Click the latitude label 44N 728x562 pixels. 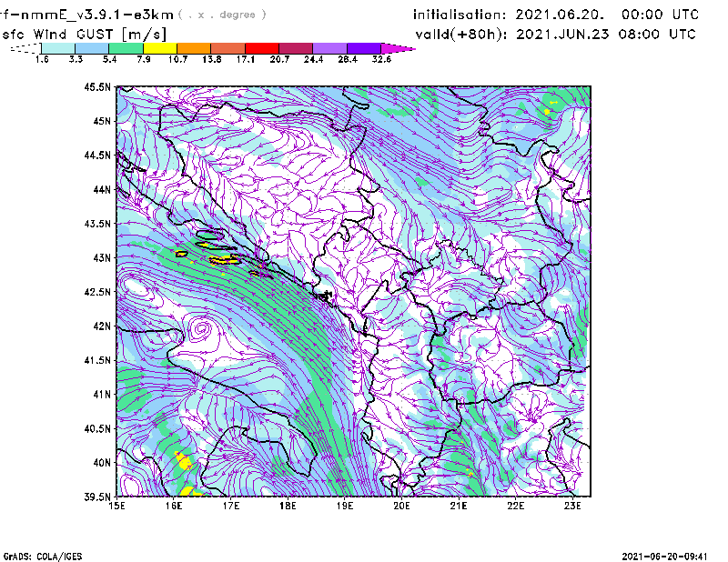pos(102,189)
